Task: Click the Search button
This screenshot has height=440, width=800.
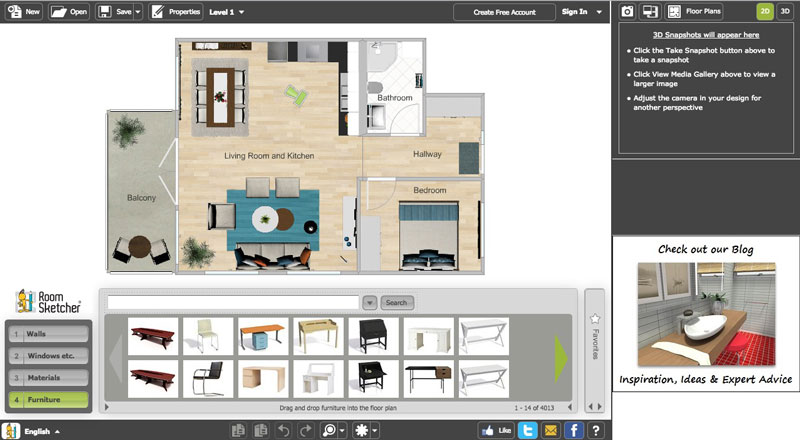Action: [x=397, y=302]
